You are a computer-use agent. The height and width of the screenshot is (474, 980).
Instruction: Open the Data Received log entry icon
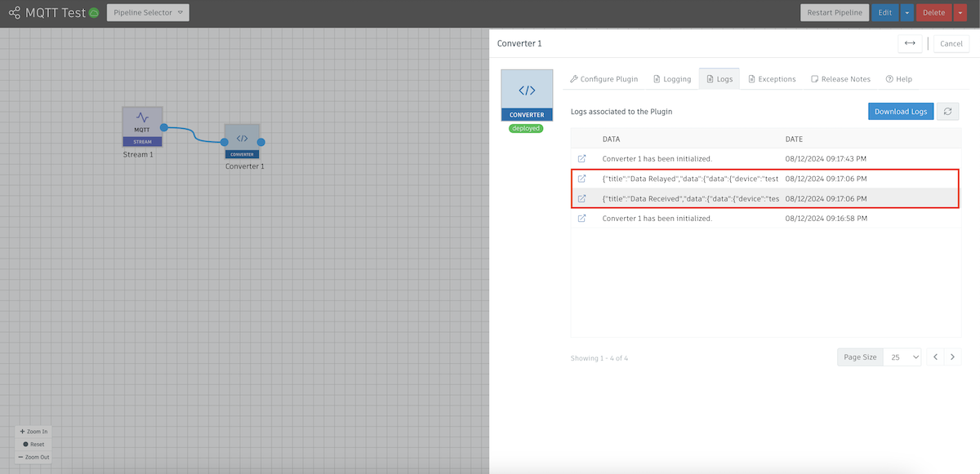coord(581,198)
